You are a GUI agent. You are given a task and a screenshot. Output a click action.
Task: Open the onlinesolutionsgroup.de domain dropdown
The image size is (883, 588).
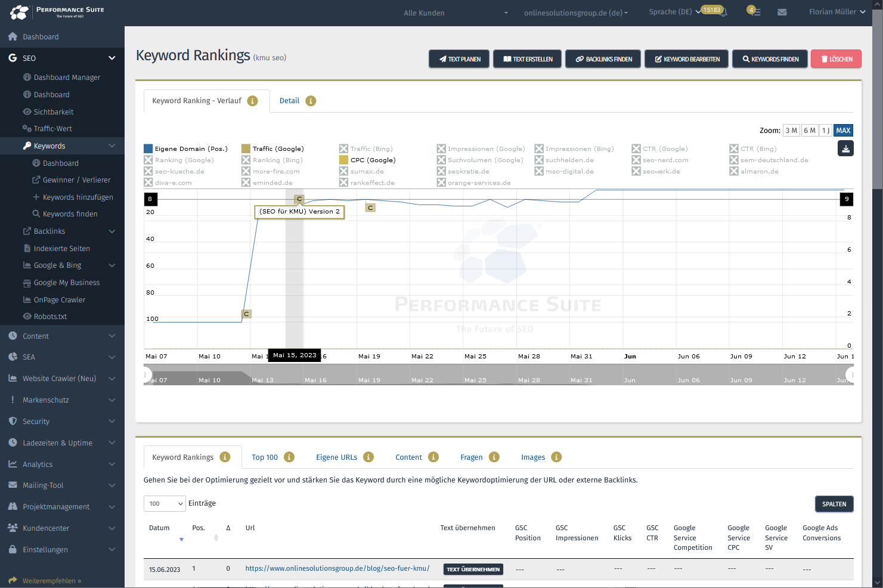(x=575, y=13)
